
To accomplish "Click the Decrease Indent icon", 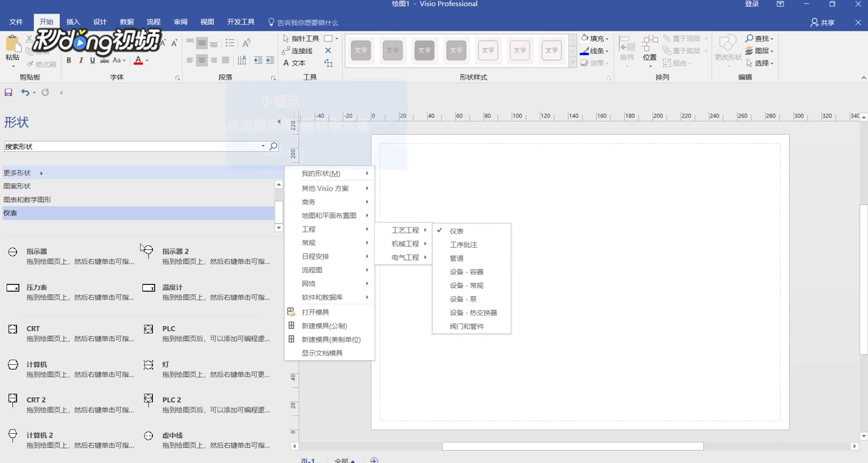I will click(258, 61).
